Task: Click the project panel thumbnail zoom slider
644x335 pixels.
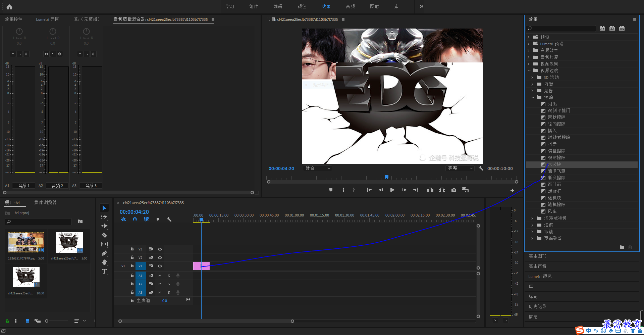Action: click(x=56, y=321)
